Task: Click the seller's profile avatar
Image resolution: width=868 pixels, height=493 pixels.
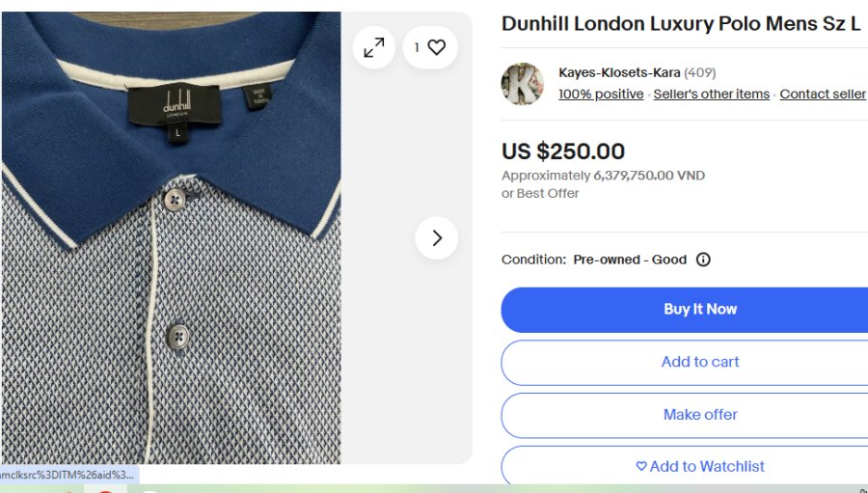Action: pos(523,84)
